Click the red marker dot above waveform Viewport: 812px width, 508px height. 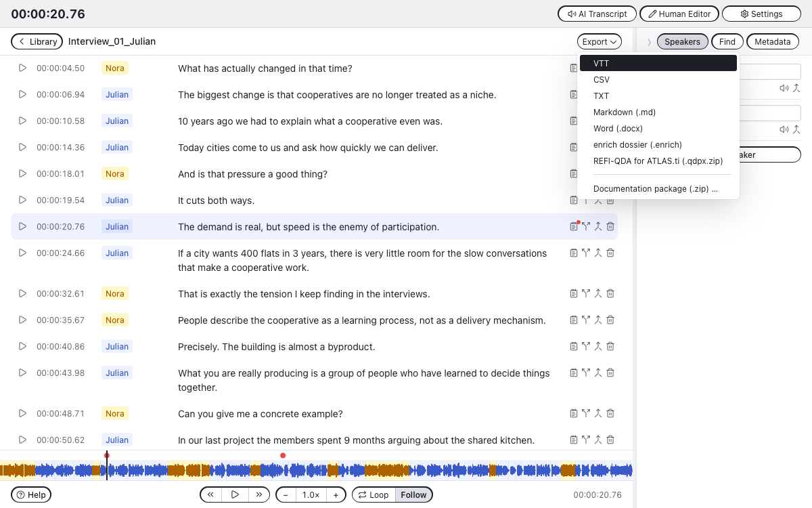(x=283, y=455)
